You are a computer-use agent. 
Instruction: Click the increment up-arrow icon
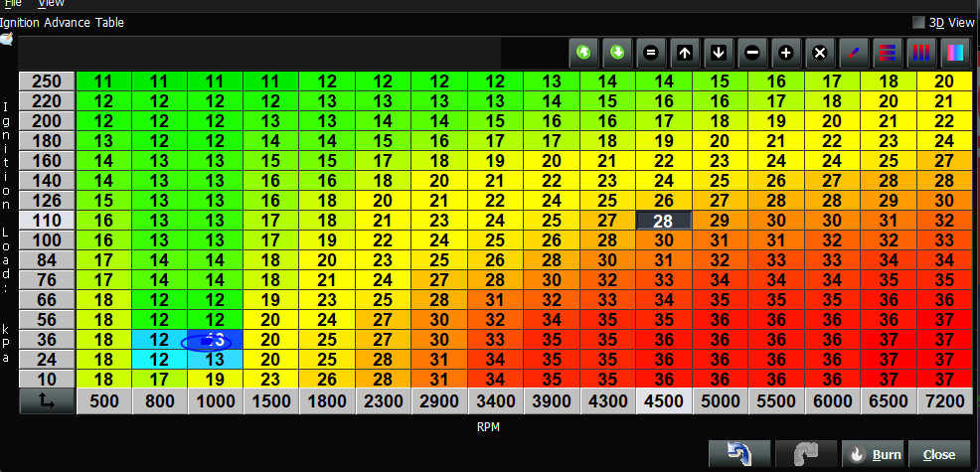point(684,53)
